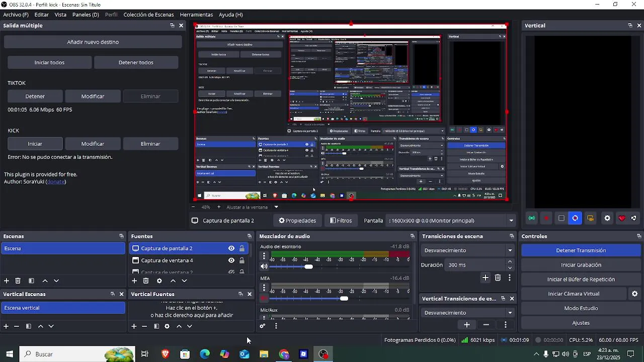644x362 pixels.
Task: Open scene filters icon in Escenas panel
Action: click(31, 281)
